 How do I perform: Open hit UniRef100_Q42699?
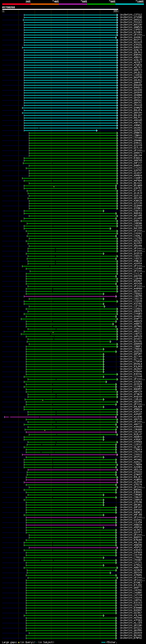coord(131,90)
